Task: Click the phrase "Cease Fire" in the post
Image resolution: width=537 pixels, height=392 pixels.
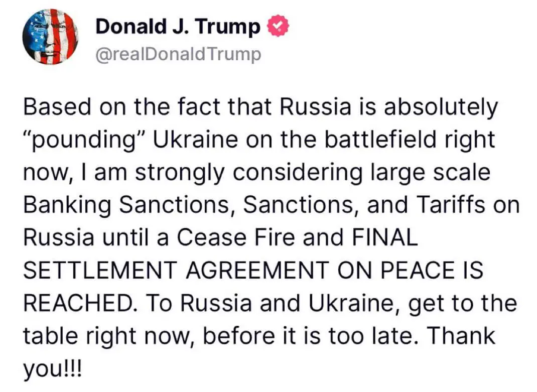Action: 236,237
